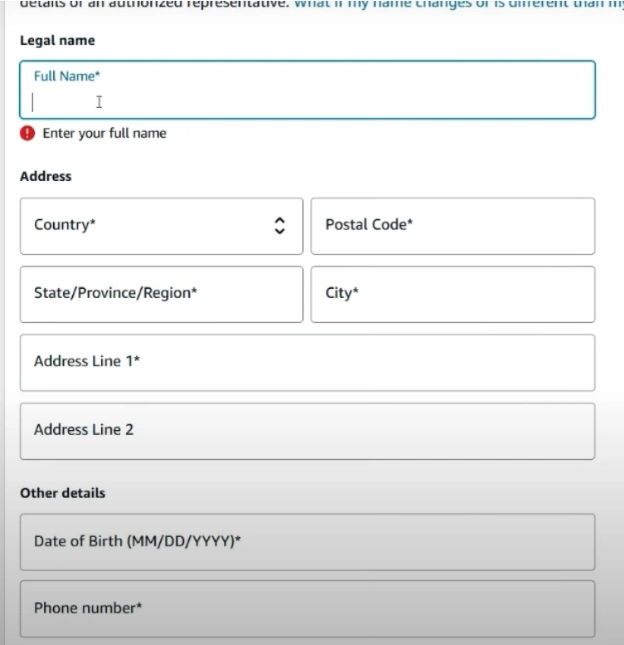The width and height of the screenshot is (624, 645).
Task: Select the State/Province/Region field
Action: [x=160, y=294]
